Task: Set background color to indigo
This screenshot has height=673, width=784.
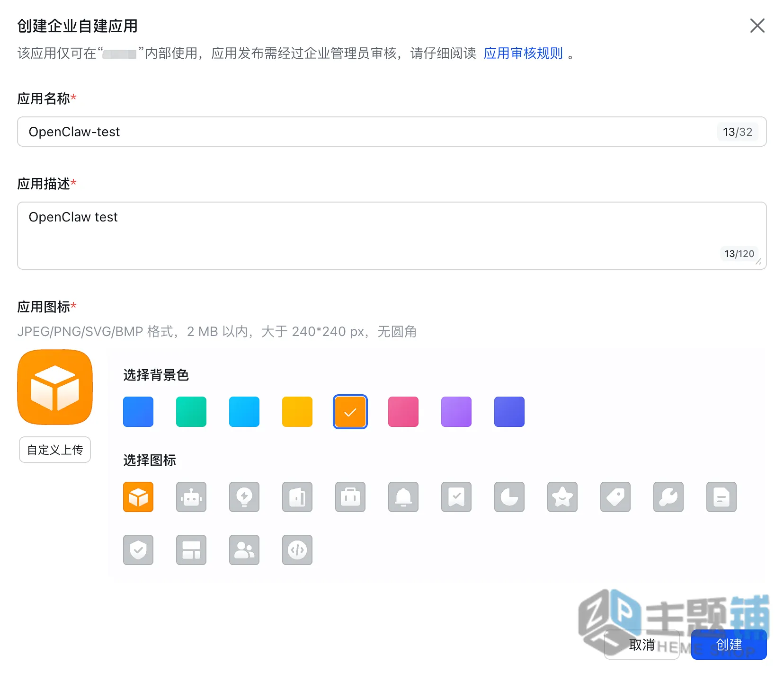Action: 509,412
